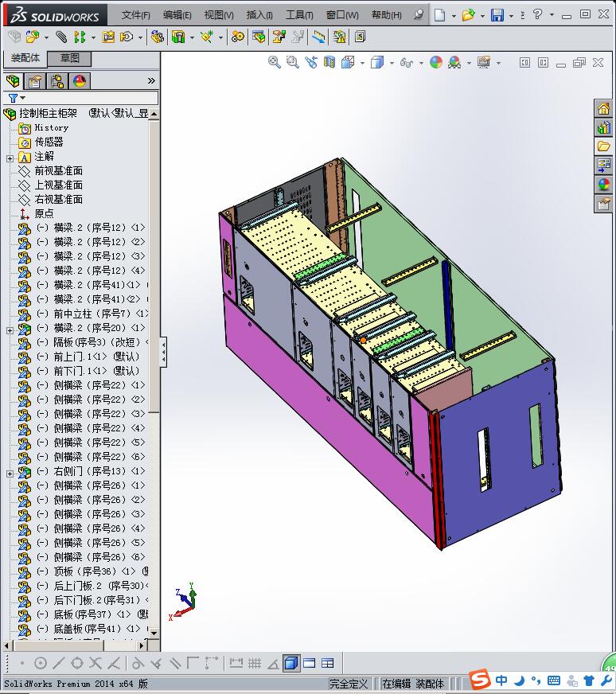Click the tree vertical scrollbar down arrow
This screenshot has width=616, height=694.
click(154, 633)
